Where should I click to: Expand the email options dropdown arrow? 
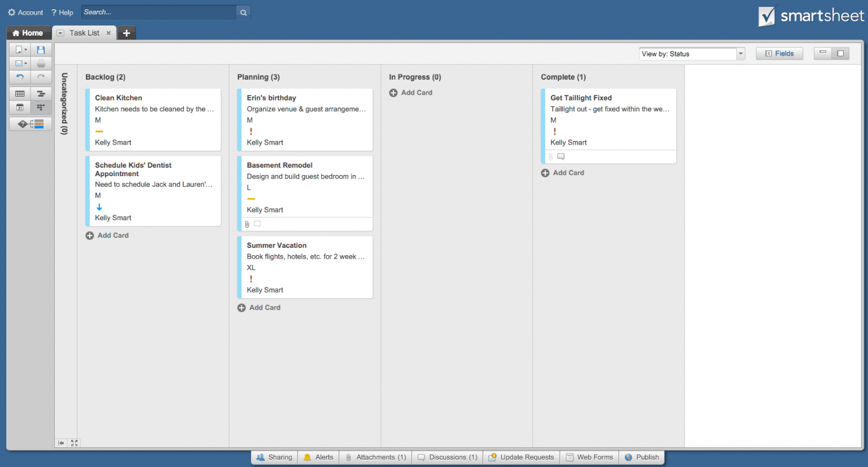point(25,63)
